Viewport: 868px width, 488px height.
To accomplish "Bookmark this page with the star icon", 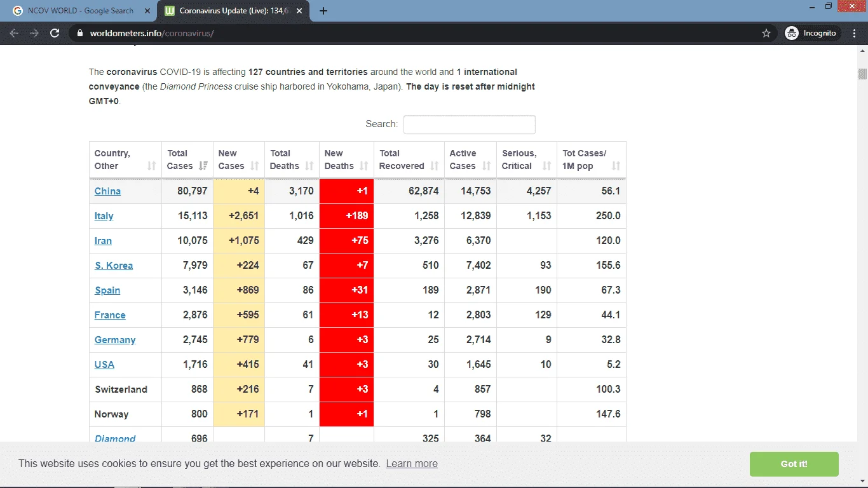I will point(766,33).
